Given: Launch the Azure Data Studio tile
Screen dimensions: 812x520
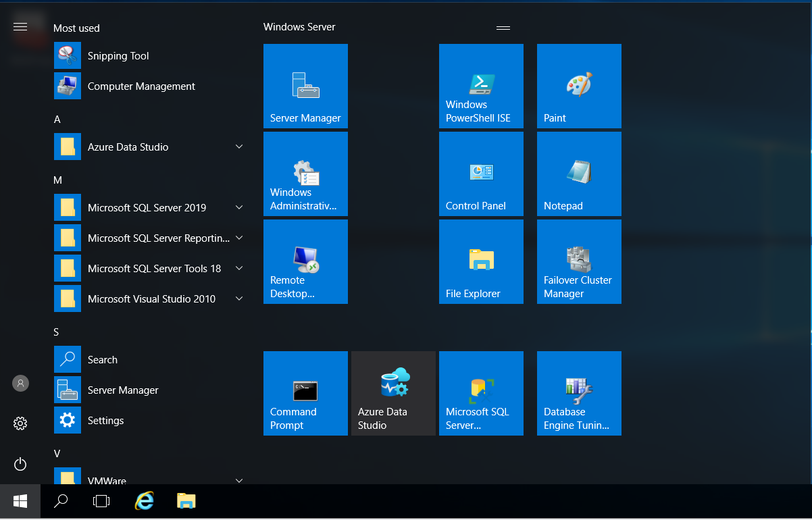Looking at the screenshot, I should (393, 393).
